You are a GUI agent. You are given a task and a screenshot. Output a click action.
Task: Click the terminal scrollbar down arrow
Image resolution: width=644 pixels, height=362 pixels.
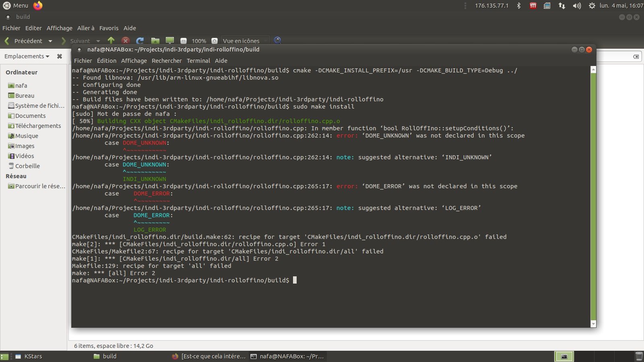(593, 324)
